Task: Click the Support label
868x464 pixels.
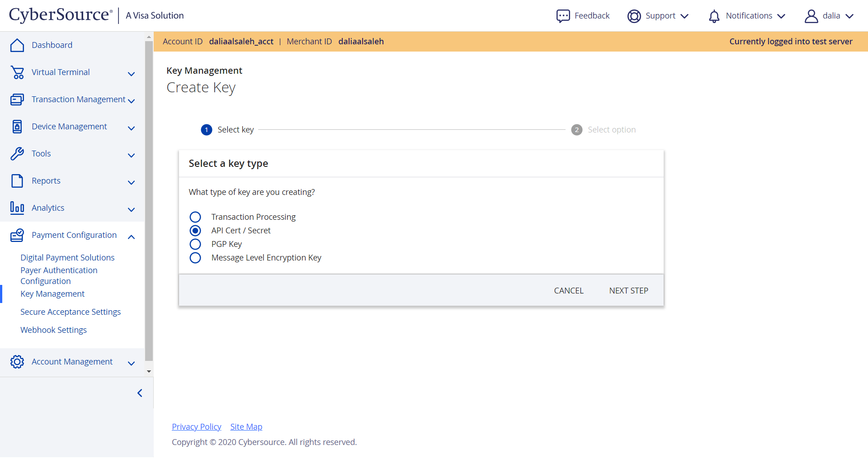Action: [x=660, y=16]
